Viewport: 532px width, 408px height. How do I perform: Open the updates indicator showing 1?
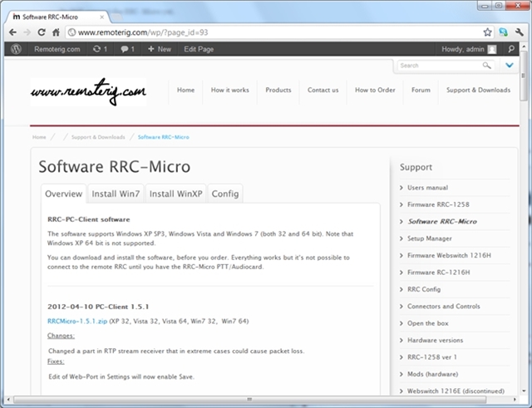pyautogui.click(x=100, y=49)
